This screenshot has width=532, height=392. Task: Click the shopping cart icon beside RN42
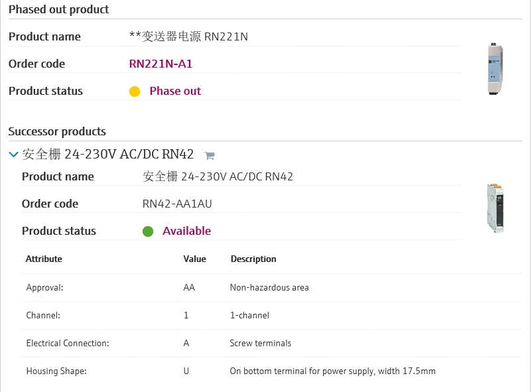[x=210, y=156]
